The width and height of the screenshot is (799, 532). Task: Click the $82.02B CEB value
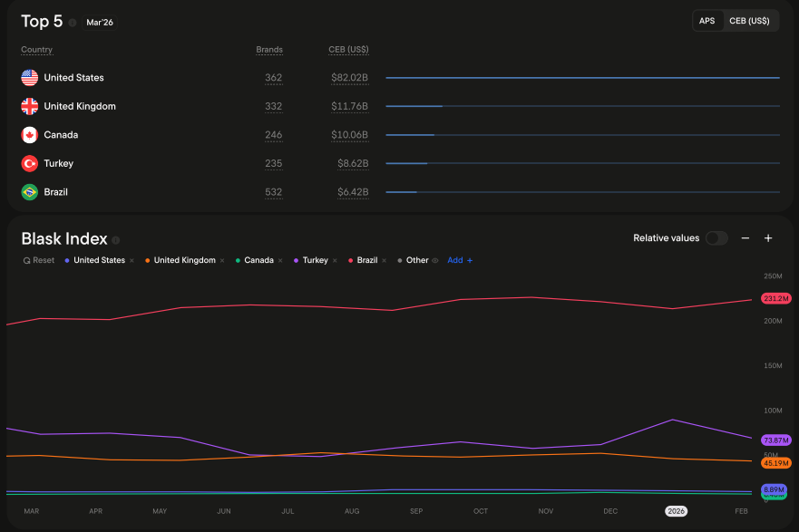(349, 78)
